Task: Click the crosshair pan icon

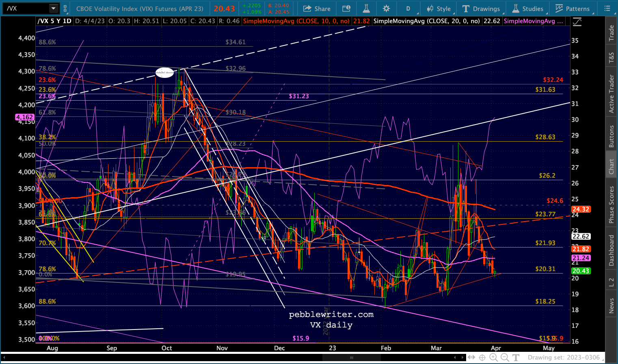Action: (x=482, y=358)
